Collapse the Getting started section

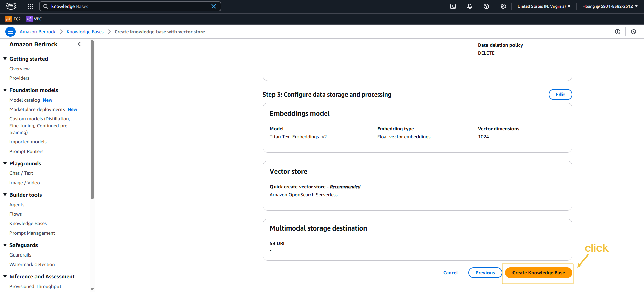pos(5,59)
